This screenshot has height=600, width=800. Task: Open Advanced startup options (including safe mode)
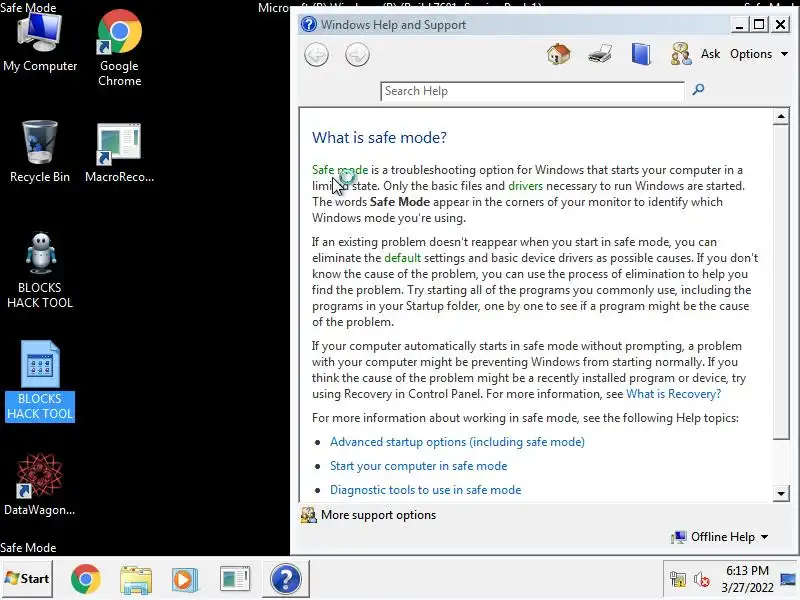click(457, 442)
